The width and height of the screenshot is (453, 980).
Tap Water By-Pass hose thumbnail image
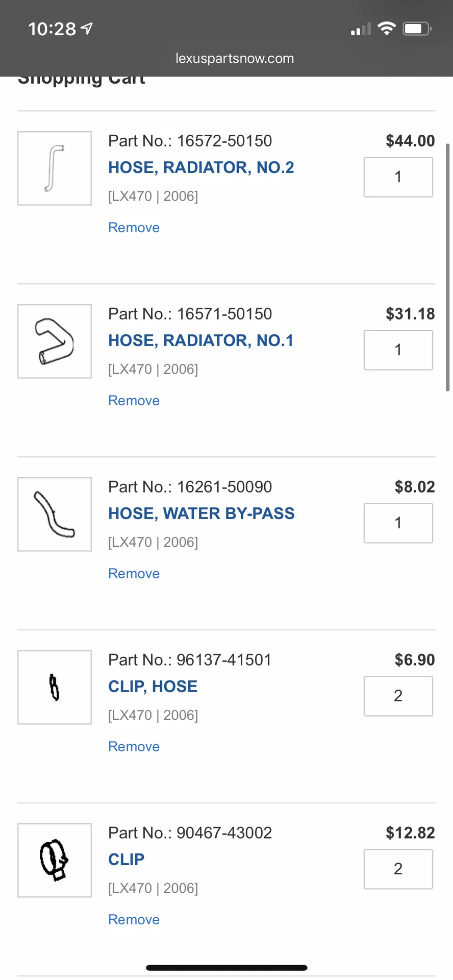(x=55, y=514)
